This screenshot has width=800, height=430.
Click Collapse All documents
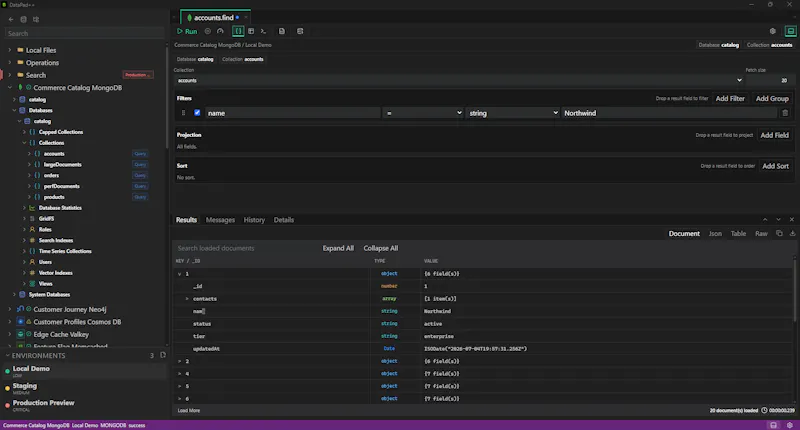[381, 248]
